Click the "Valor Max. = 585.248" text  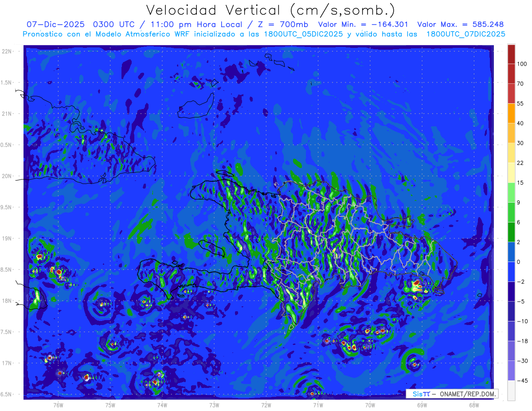point(461,24)
